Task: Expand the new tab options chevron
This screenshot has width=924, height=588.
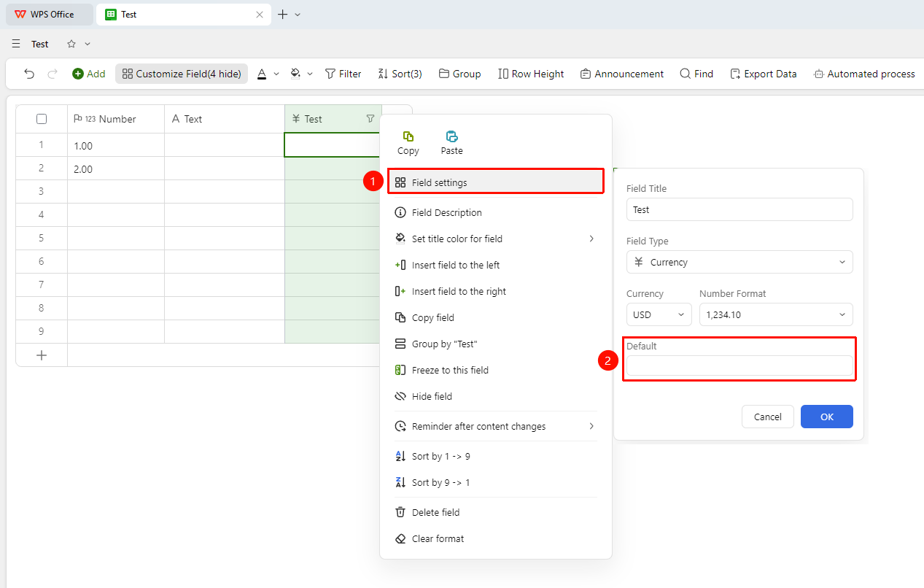Action: 298,15
